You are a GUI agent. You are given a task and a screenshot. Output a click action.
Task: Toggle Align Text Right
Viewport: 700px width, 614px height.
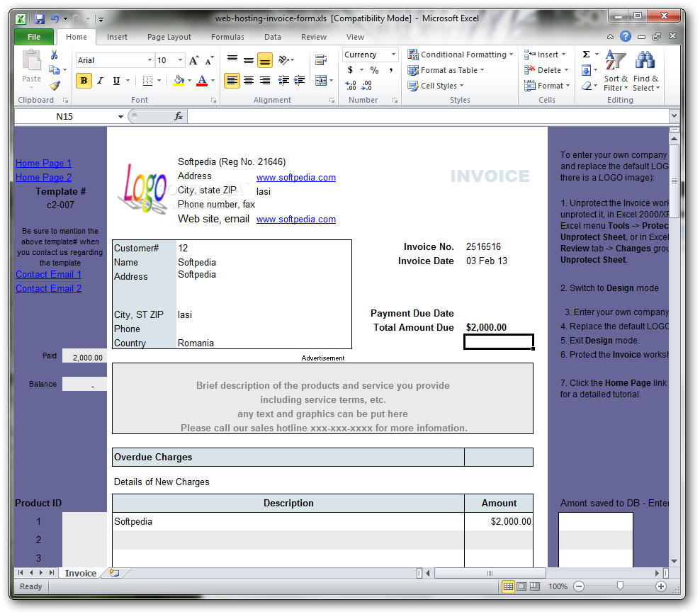[265, 81]
